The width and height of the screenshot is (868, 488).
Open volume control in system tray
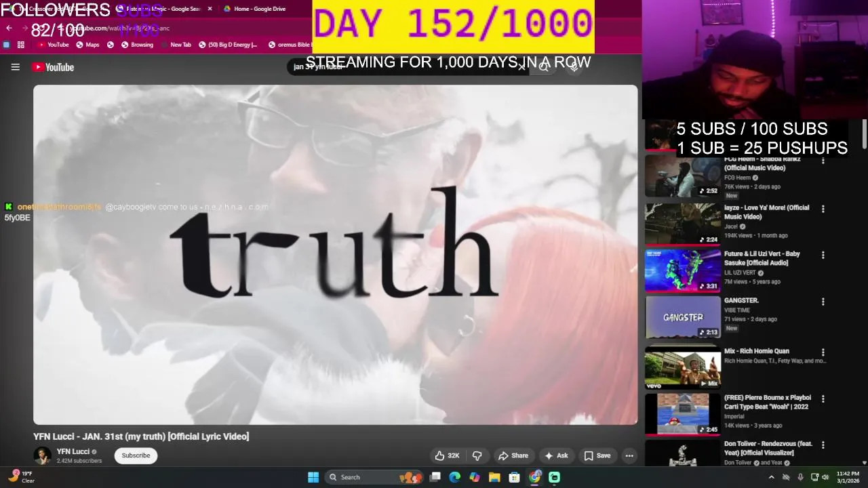(x=825, y=477)
